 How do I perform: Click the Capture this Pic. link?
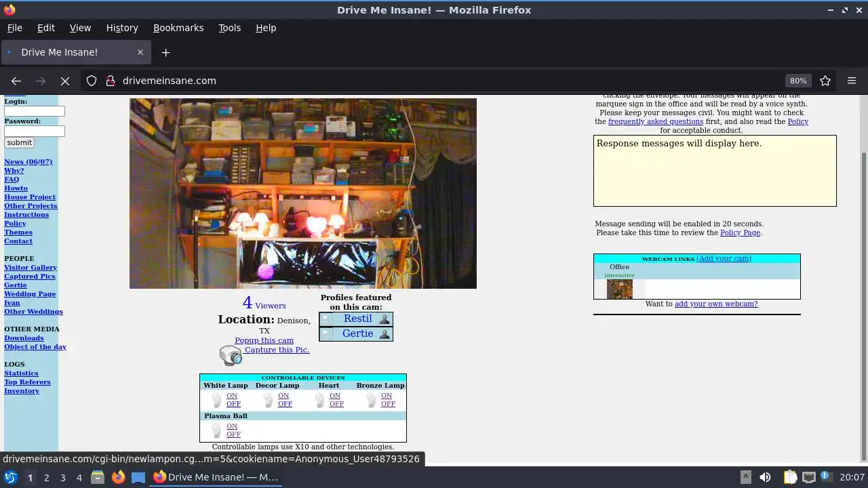(x=277, y=350)
